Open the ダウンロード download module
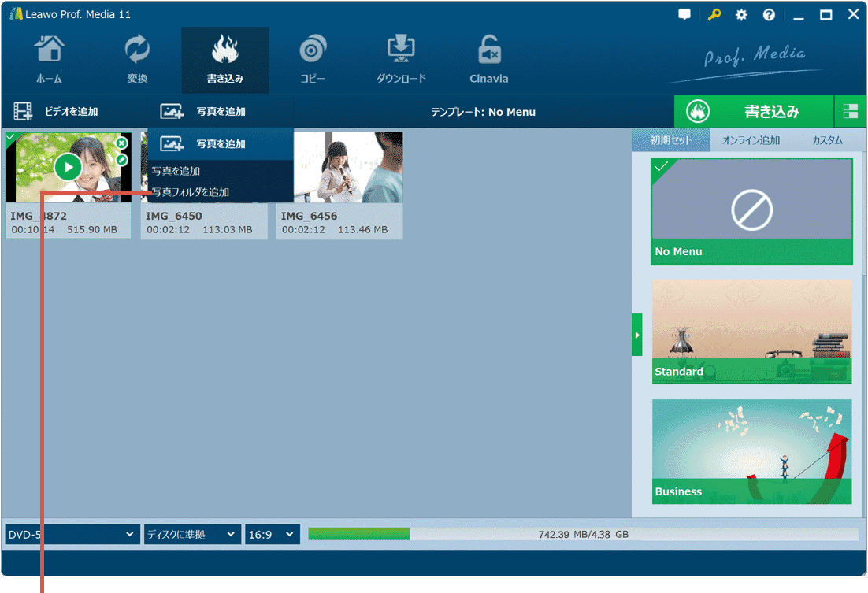This screenshot has width=868, height=593. pos(401,61)
